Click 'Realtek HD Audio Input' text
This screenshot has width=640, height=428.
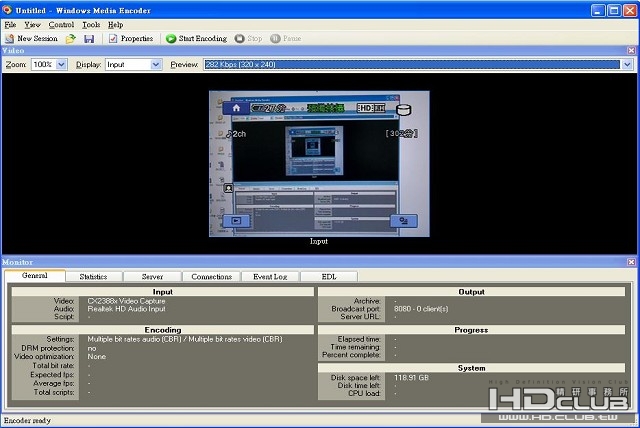[x=127, y=309]
